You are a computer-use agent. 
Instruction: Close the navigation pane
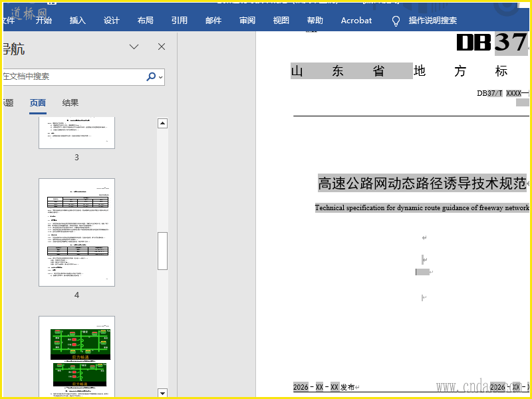[x=162, y=47]
